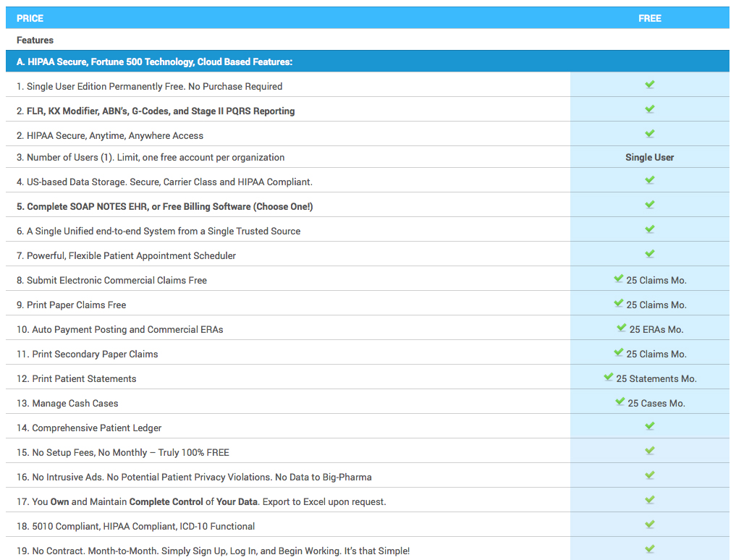Click checkmark for No Contract Month-to-Month row
This screenshot has height=560, width=736.
pos(650,548)
